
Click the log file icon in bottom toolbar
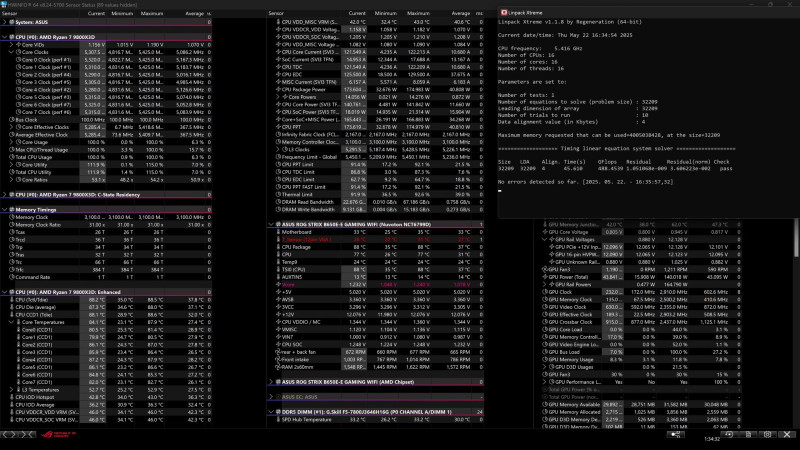(x=748, y=435)
